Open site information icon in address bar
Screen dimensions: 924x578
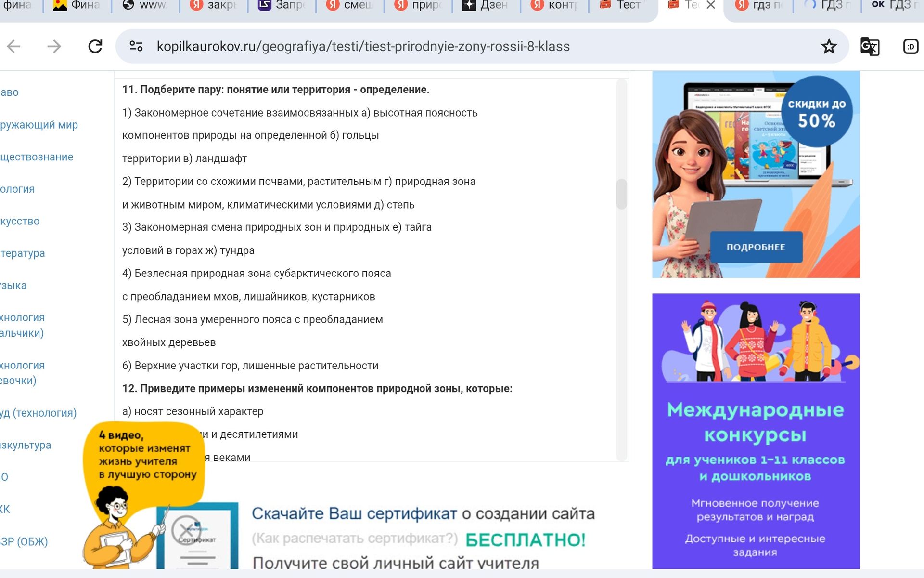click(136, 46)
